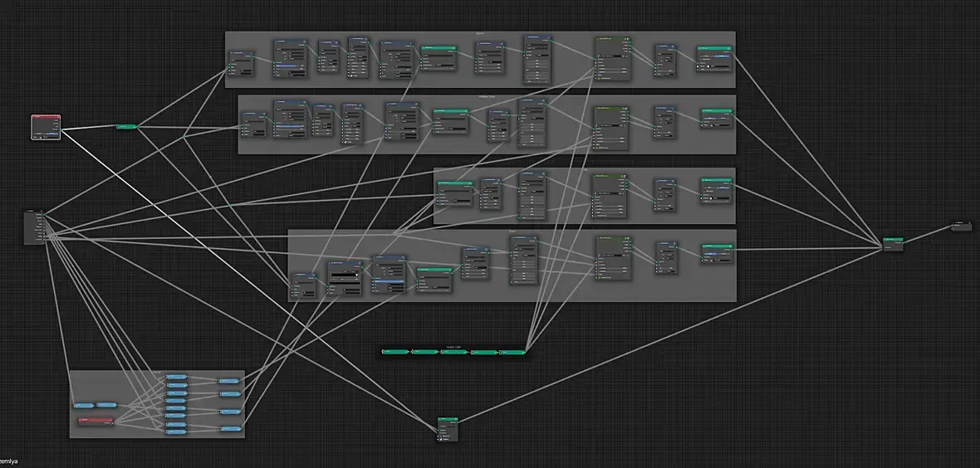Select the olive-header node in the third frame
Viewport: 980px width, 468px height.
tap(610, 196)
